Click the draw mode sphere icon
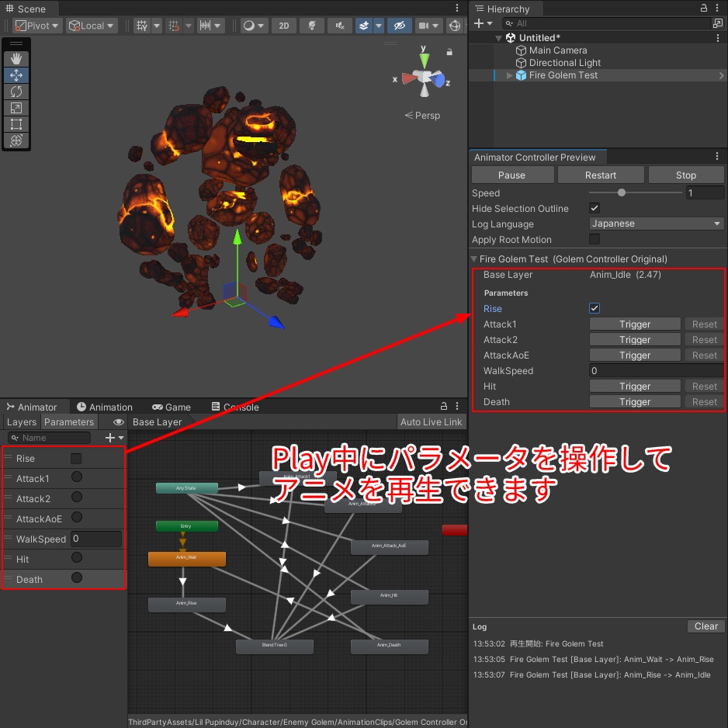 tap(249, 26)
